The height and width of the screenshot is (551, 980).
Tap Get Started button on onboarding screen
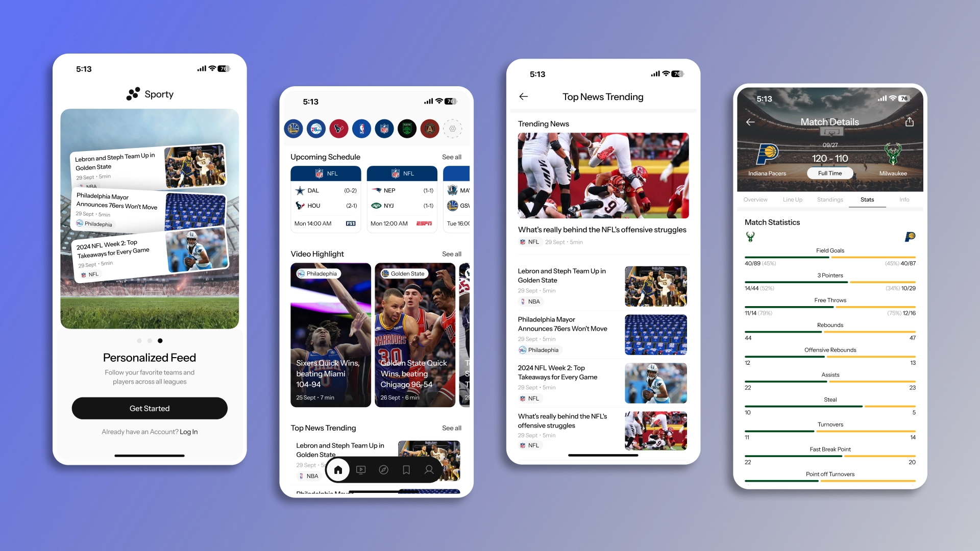150,408
